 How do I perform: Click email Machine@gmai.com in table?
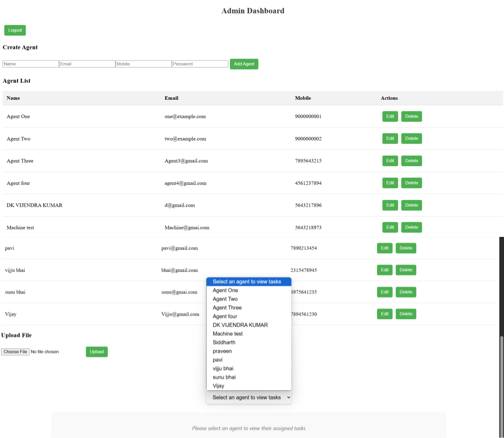point(187,227)
